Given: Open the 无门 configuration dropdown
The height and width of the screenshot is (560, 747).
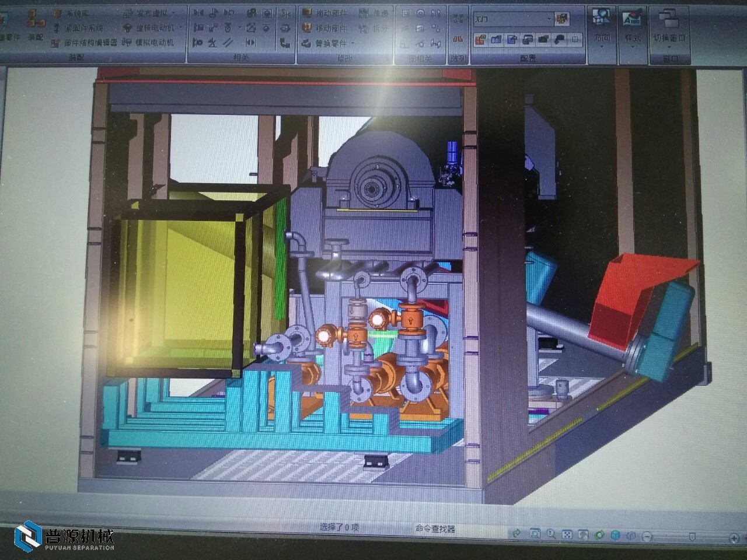Looking at the screenshot, I should [x=549, y=19].
